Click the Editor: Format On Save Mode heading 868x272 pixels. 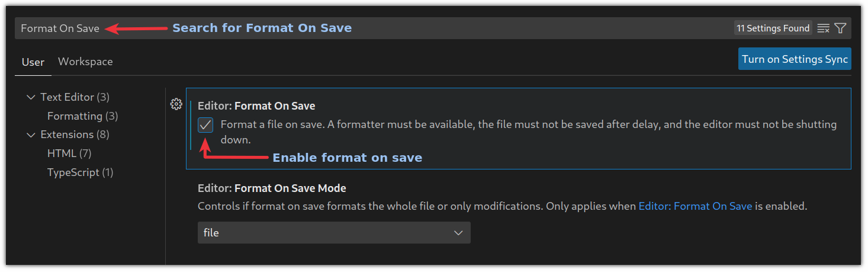[272, 188]
